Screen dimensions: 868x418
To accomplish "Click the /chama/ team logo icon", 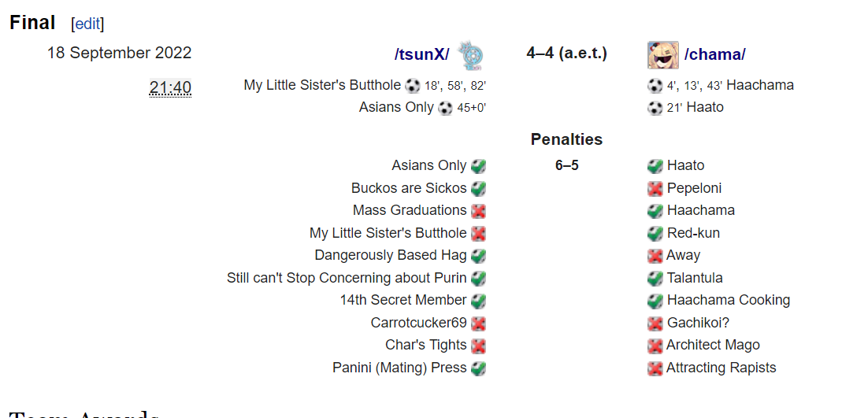I will (x=662, y=54).
